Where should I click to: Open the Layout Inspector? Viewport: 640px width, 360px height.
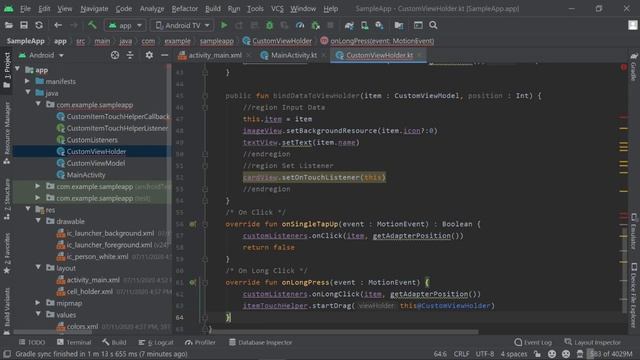(593, 342)
